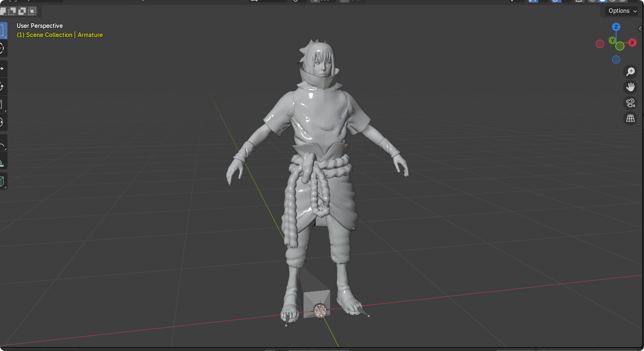Image resolution: width=644 pixels, height=351 pixels.
Task: Open the Options dropdown
Action: pos(622,11)
